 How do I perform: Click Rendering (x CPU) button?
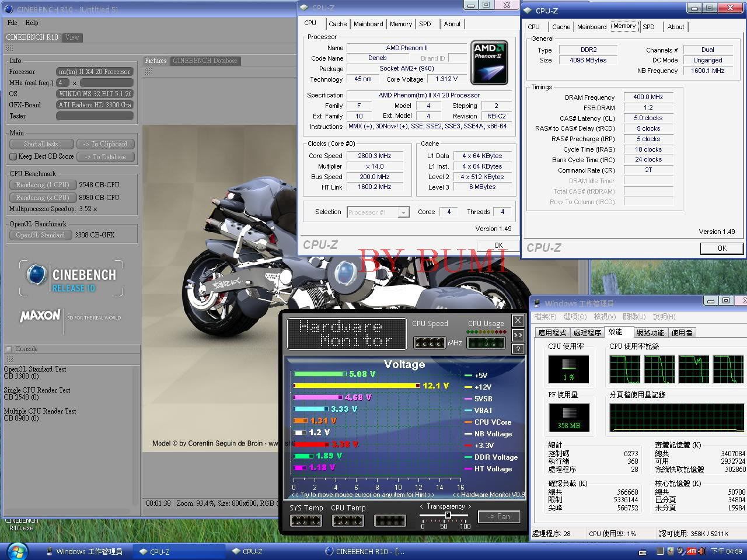[x=43, y=198]
